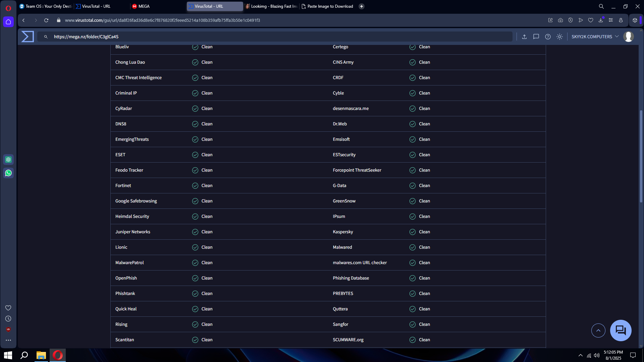Click the Heimdal Security vendor name
This screenshot has height=362, width=644.
[132, 217]
